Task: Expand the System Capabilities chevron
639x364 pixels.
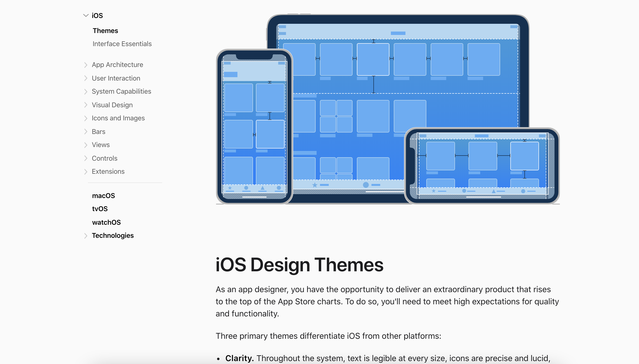Action: [x=85, y=91]
